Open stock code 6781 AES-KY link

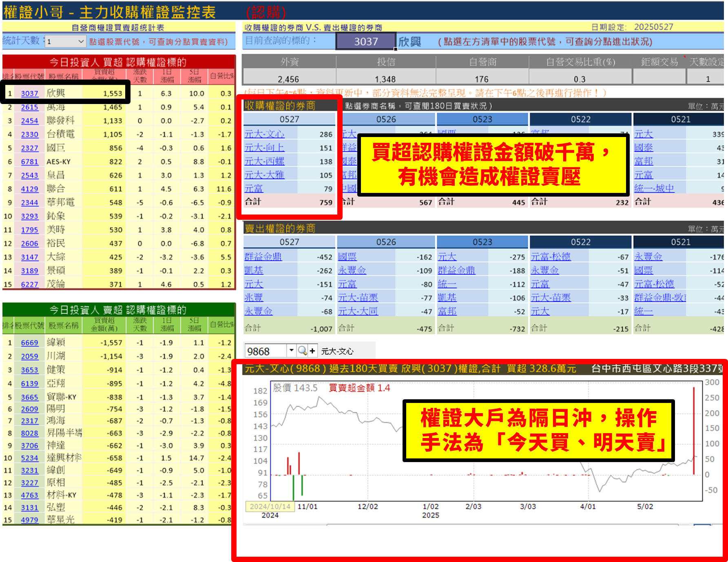[x=30, y=162]
